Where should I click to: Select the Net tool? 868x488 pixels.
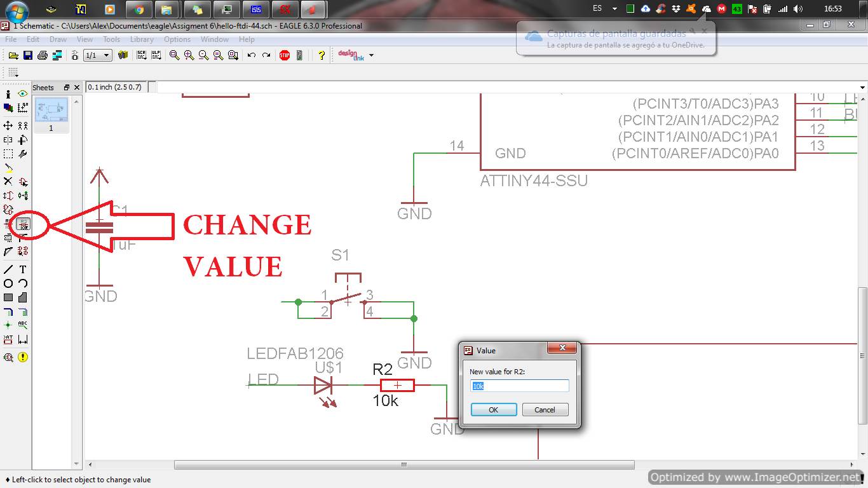(x=23, y=311)
